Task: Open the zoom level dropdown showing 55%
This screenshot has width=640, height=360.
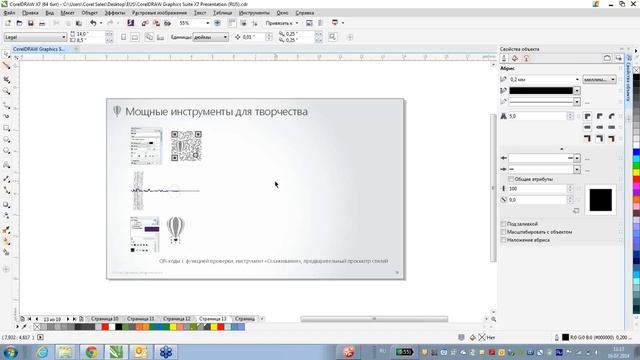Action: tap(207, 23)
